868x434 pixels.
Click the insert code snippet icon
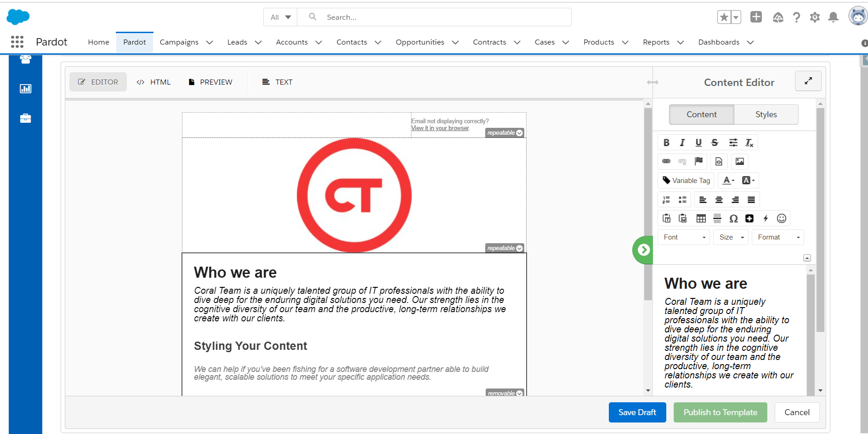719,161
